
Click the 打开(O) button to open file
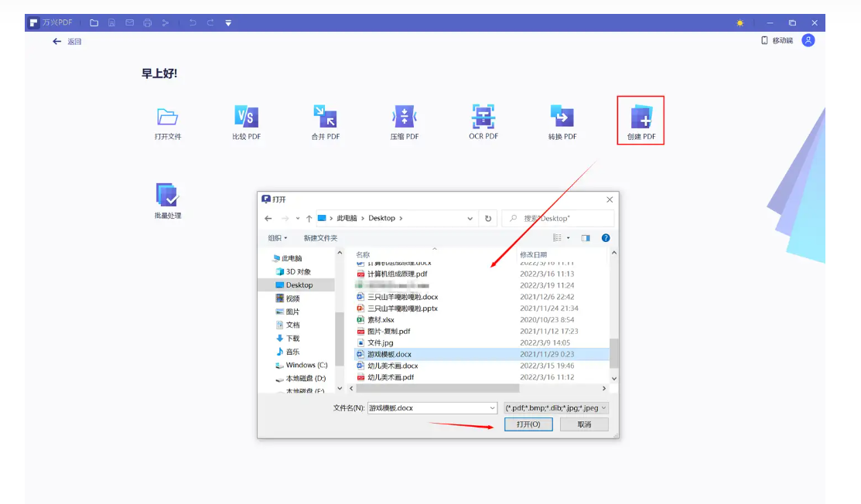point(528,424)
